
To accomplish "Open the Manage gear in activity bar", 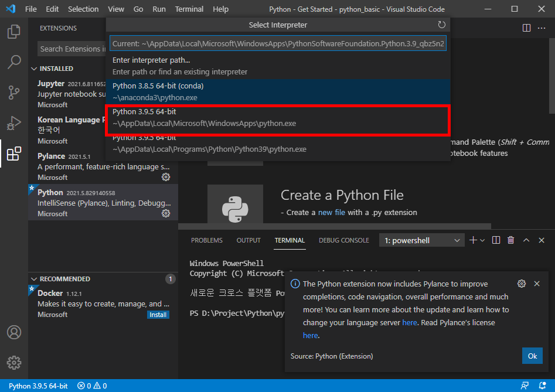I will pos(14,363).
